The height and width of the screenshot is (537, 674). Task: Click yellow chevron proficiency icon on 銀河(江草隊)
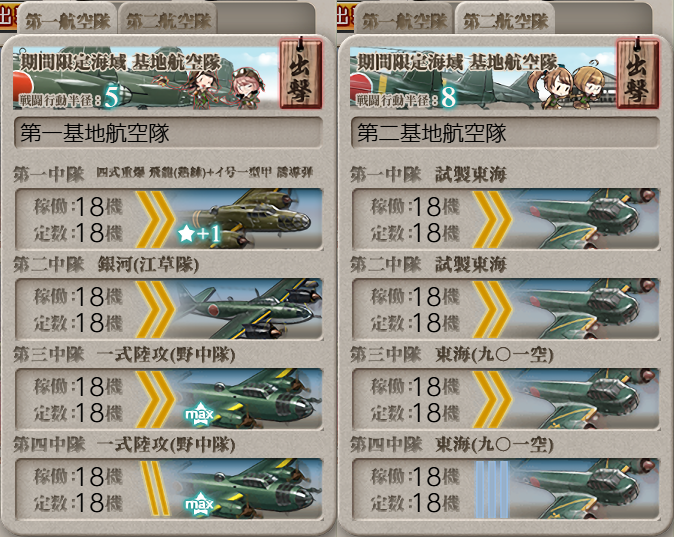(x=155, y=309)
